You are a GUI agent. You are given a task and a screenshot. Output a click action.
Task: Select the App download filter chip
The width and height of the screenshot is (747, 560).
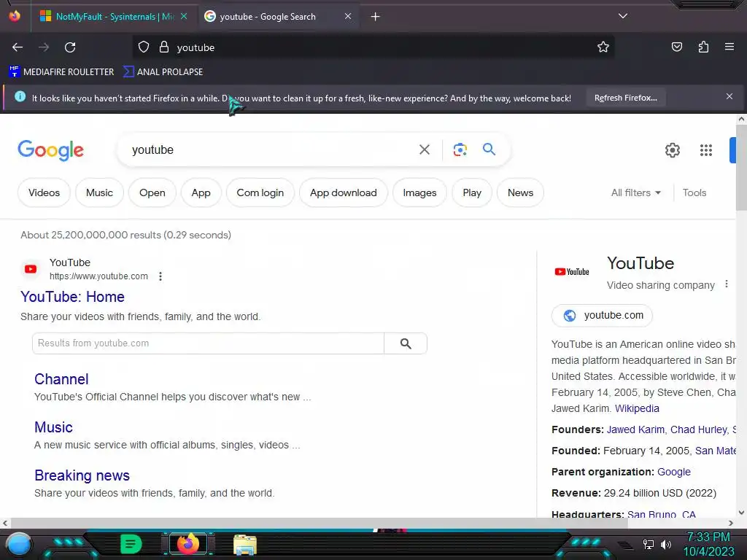click(x=343, y=192)
